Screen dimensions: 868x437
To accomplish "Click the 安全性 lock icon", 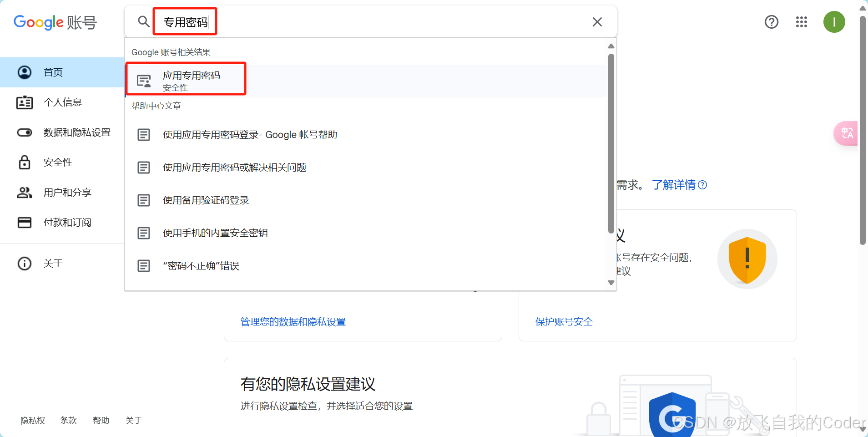I will click(25, 162).
